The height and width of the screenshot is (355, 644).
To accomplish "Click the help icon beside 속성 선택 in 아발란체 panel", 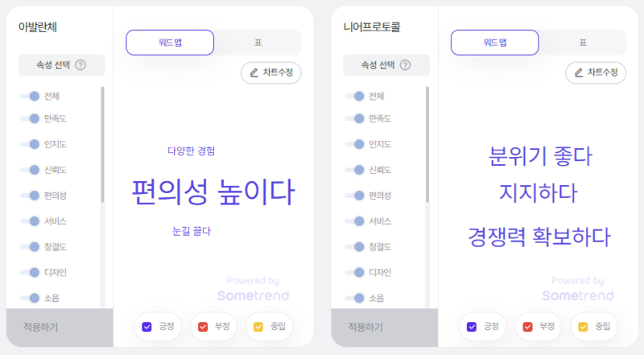I will coord(80,66).
